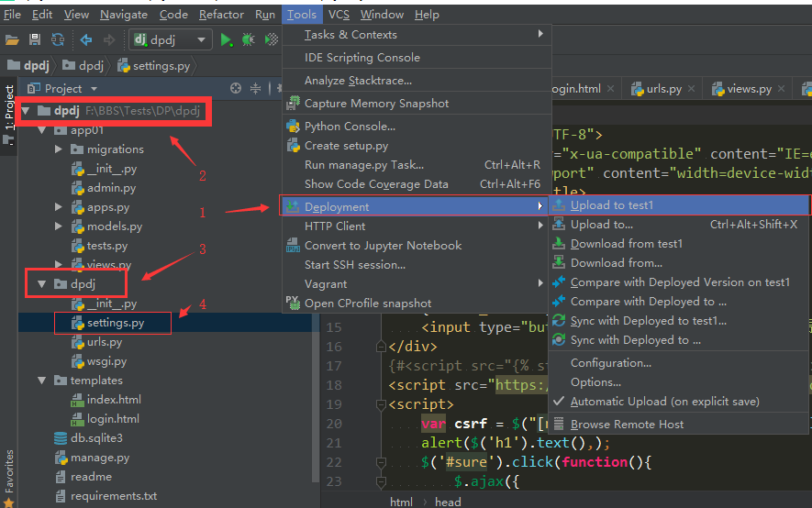Click the Save All floppy icon

coord(35,40)
